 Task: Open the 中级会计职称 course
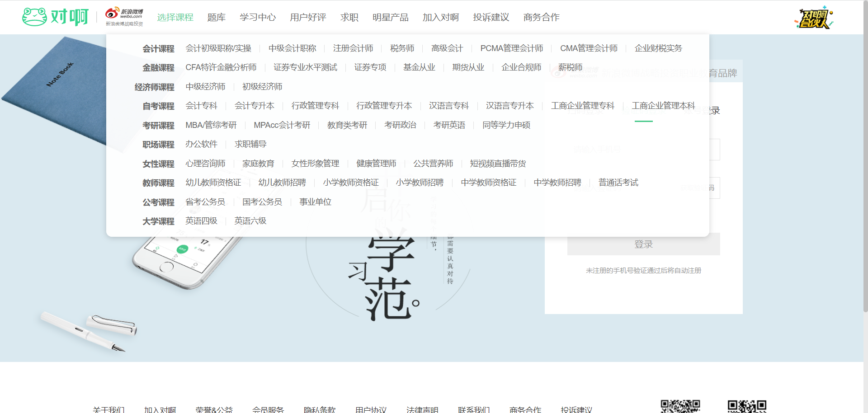click(292, 48)
